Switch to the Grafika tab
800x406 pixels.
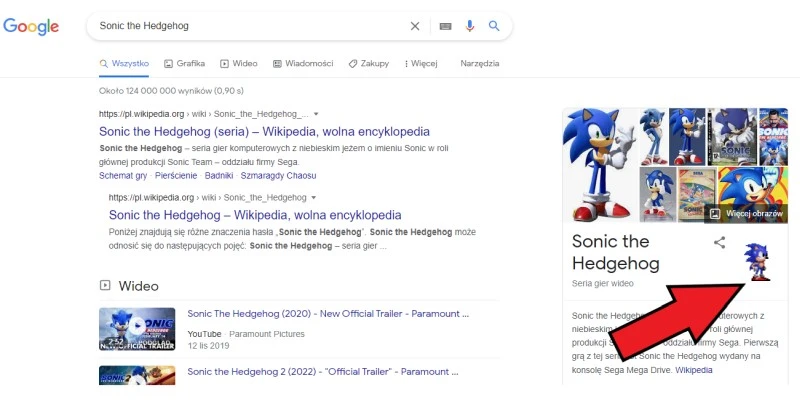coord(185,64)
